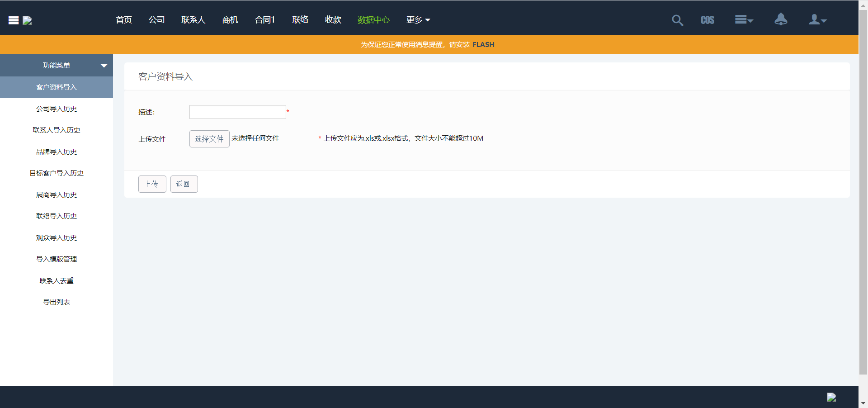Click the 上传 button

152,184
